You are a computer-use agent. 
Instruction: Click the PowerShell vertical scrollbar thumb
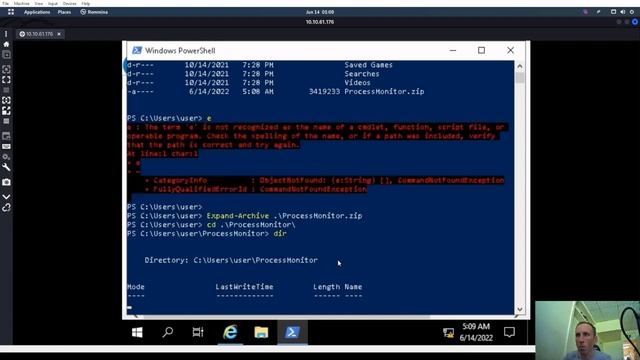[x=520, y=78]
